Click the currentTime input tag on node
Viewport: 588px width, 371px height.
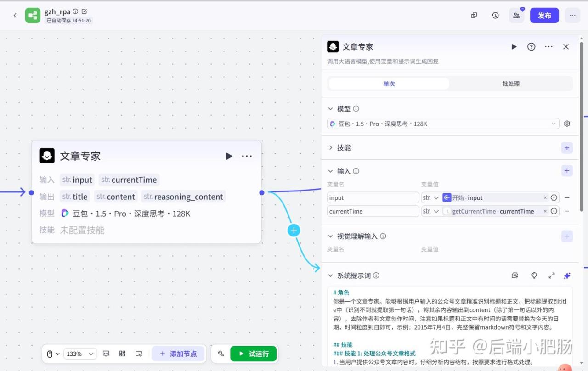point(129,180)
